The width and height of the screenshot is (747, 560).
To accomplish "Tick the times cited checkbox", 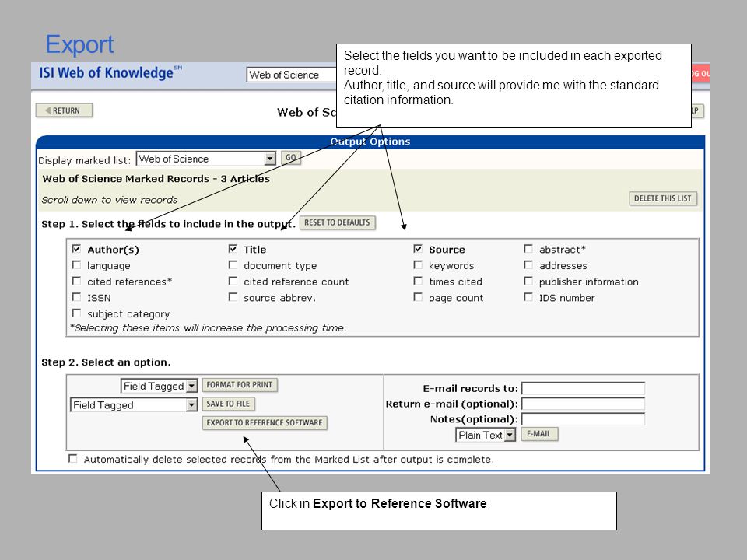I will (418, 281).
